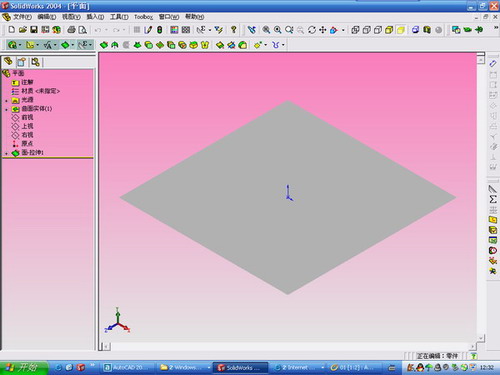This screenshot has width=500, height=375.
Task: Open the Toolbox menu
Action: coord(143,17)
